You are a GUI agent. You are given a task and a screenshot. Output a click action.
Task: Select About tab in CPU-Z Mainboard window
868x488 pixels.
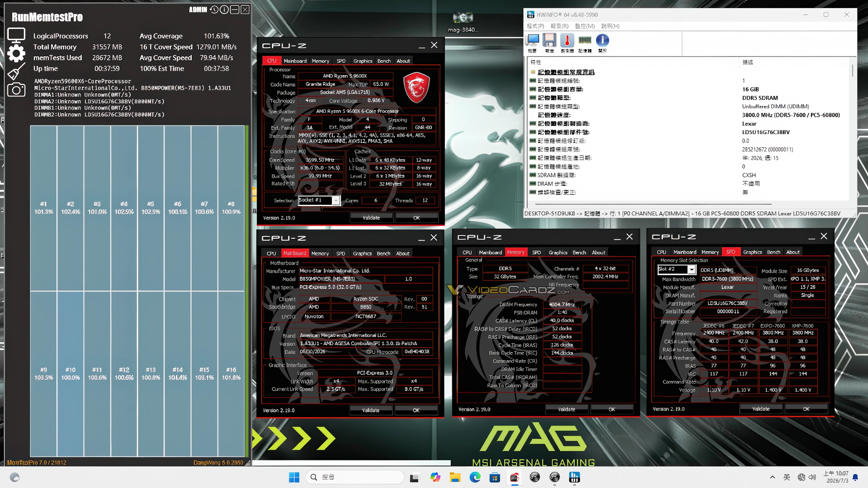[403, 254]
